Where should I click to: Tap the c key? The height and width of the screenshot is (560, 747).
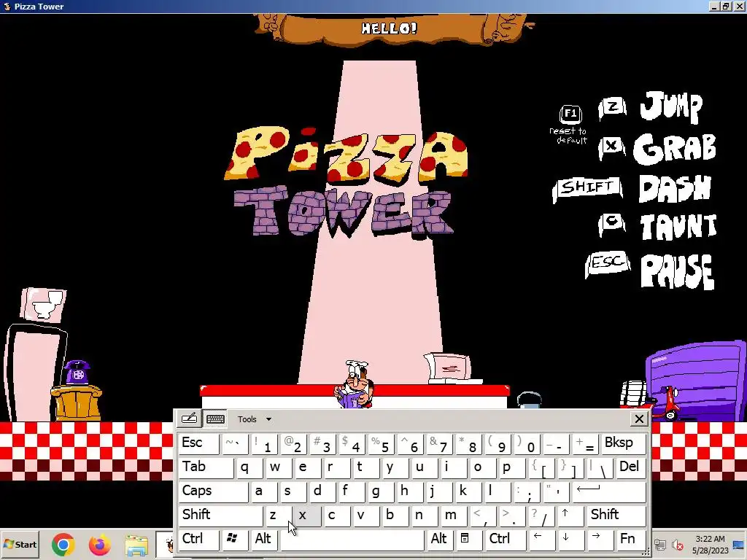(337, 516)
